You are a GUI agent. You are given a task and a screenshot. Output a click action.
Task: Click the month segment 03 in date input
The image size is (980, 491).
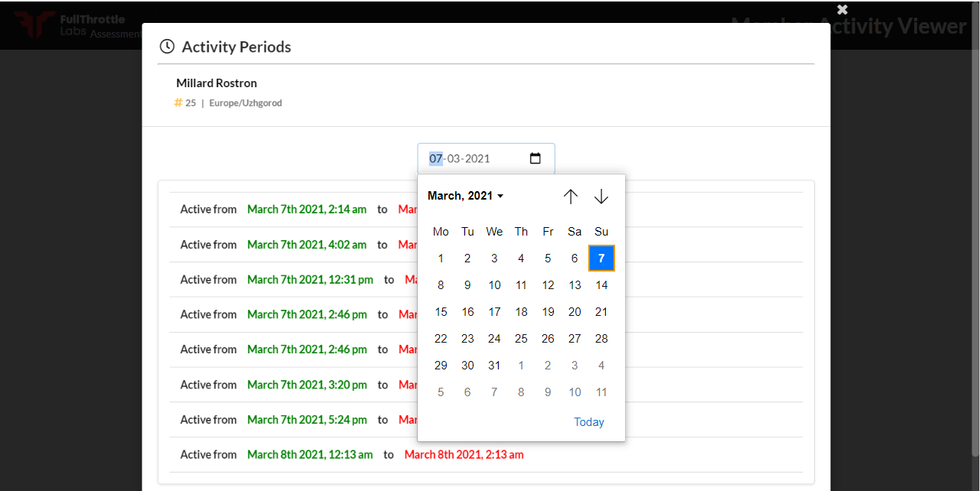(454, 159)
